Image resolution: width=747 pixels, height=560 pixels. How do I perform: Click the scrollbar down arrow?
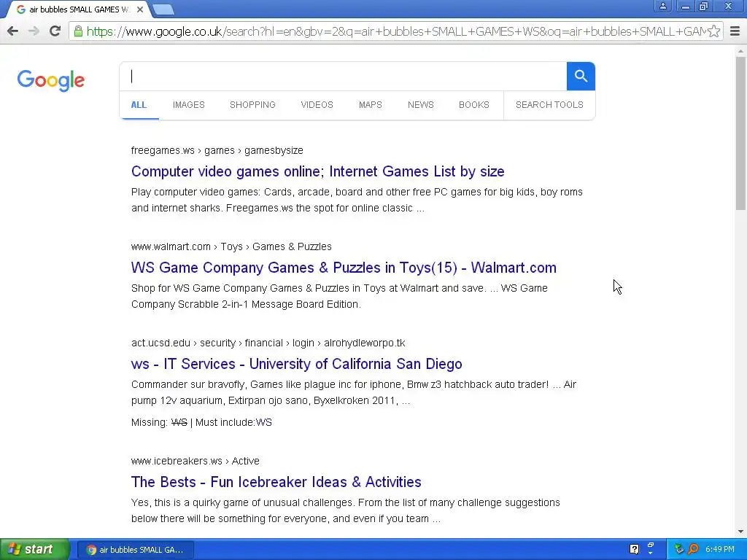tap(740, 532)
